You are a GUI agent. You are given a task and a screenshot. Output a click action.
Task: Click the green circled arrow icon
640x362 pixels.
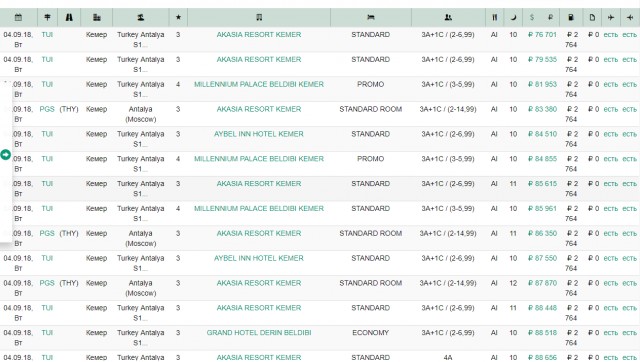tap(5, 155)
